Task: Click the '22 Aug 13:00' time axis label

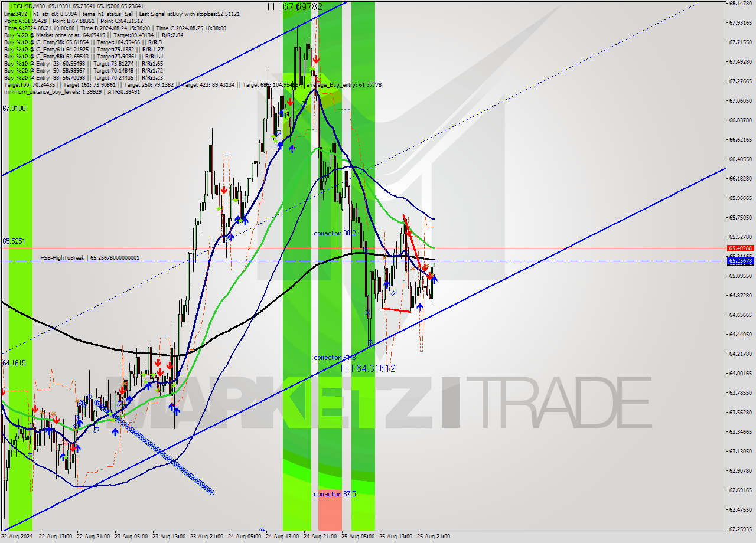Action: (x=55, y=537)
